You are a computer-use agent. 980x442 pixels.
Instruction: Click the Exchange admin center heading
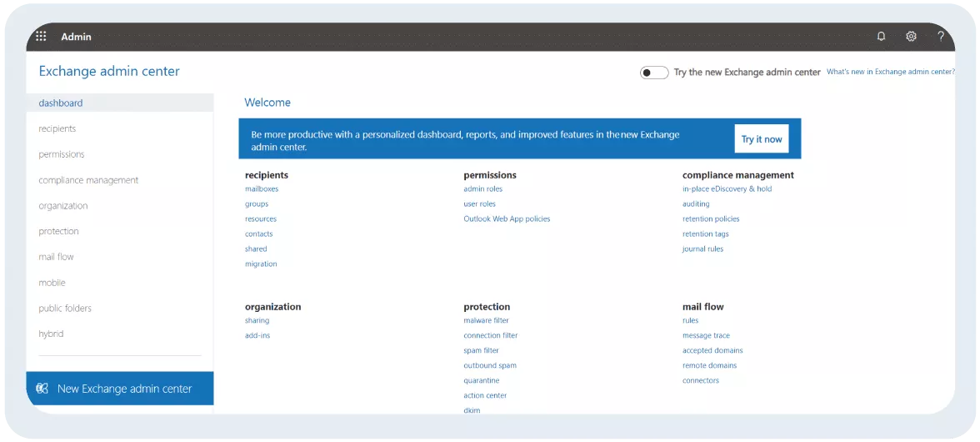click(x=109, y=71)
